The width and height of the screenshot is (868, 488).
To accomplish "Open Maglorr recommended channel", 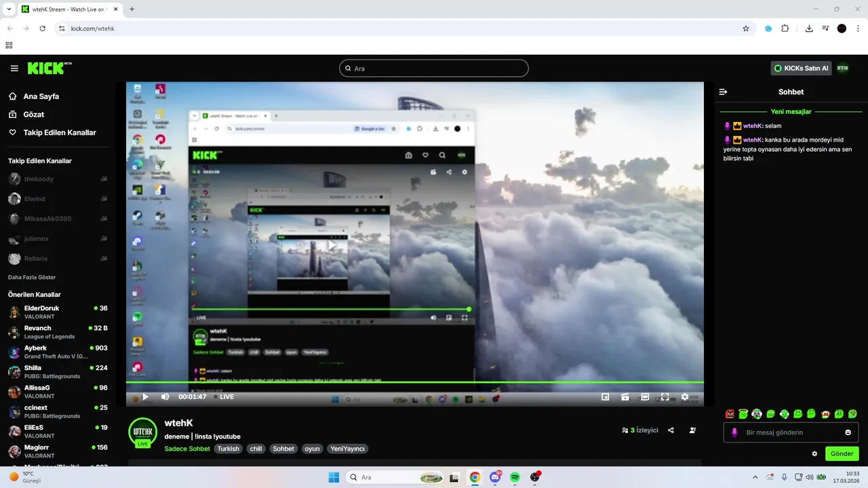I will [x=58, y=451].
